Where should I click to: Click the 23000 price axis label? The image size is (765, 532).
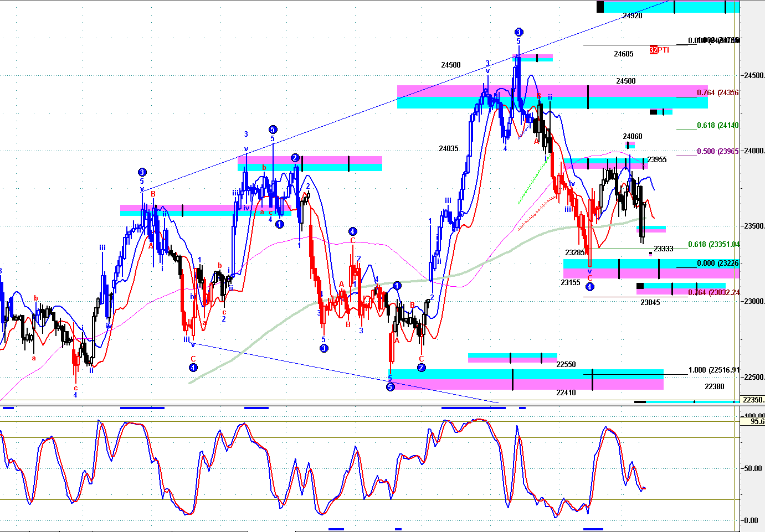(754, 302)
